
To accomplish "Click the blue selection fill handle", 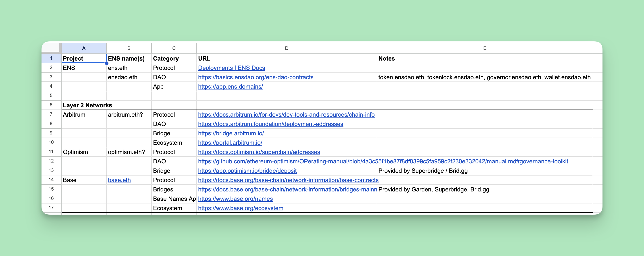I will [106, 63].
